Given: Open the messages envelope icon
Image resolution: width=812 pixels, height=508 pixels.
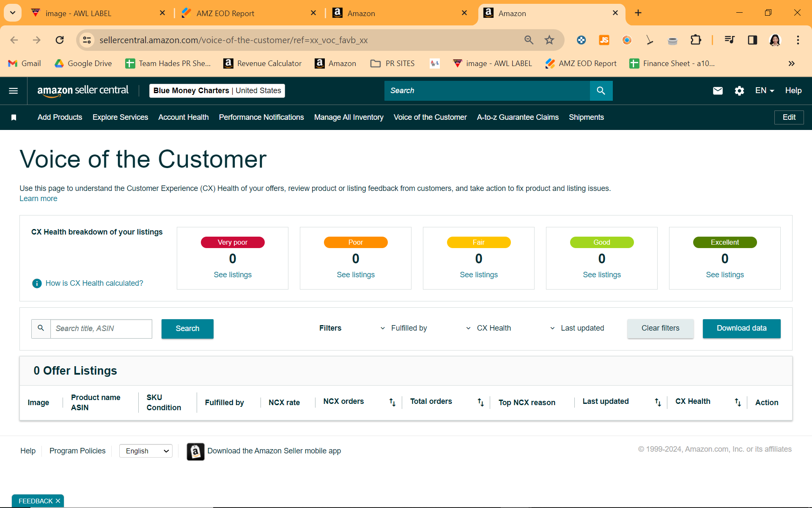Looking at the screenshot, I should (718, 91).
